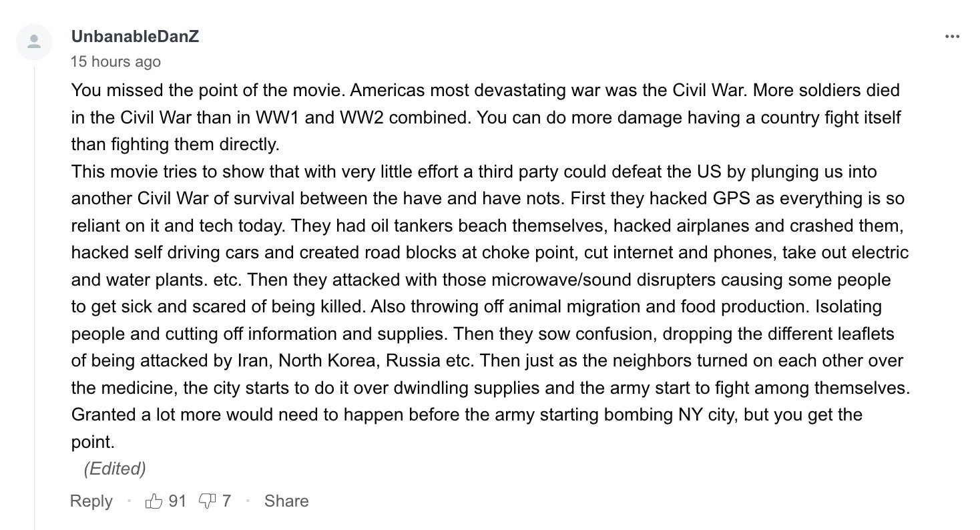Click the "15 hours ago" timestamp
The height and width of the screenshot is (530, 980).
click(115, 61)
